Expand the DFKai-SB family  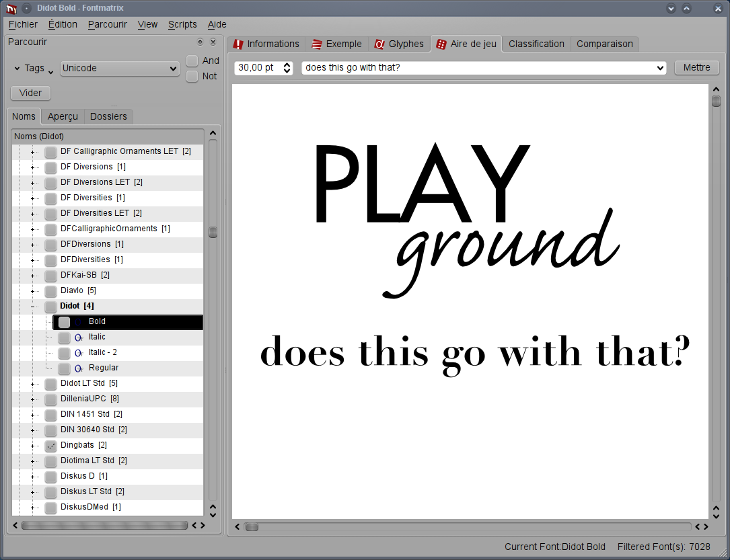(x=32, y=276)
